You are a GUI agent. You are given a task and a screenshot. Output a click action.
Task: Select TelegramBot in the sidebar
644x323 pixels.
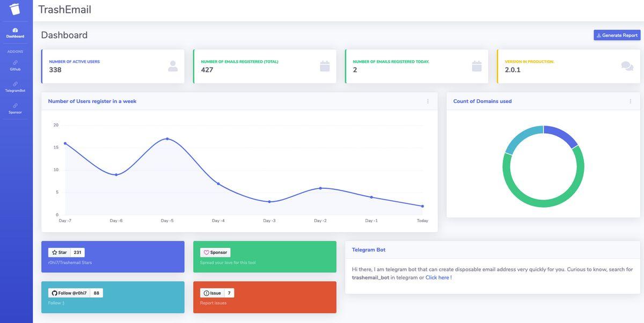coord(15,87)
